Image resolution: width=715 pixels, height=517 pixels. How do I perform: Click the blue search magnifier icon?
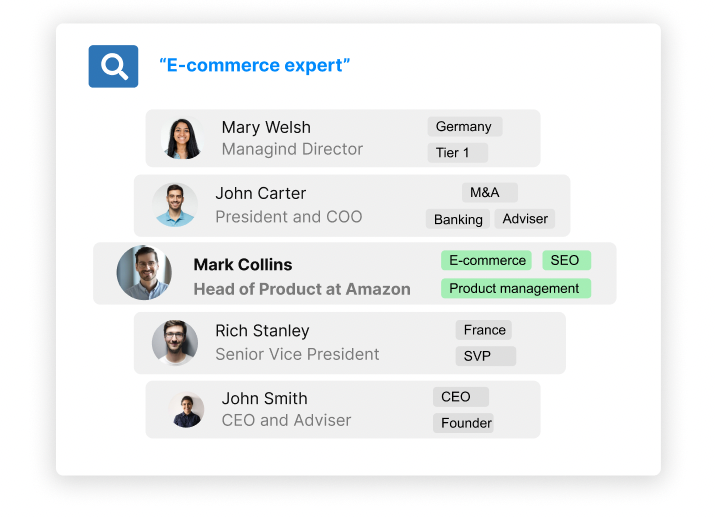pos(113,66)
